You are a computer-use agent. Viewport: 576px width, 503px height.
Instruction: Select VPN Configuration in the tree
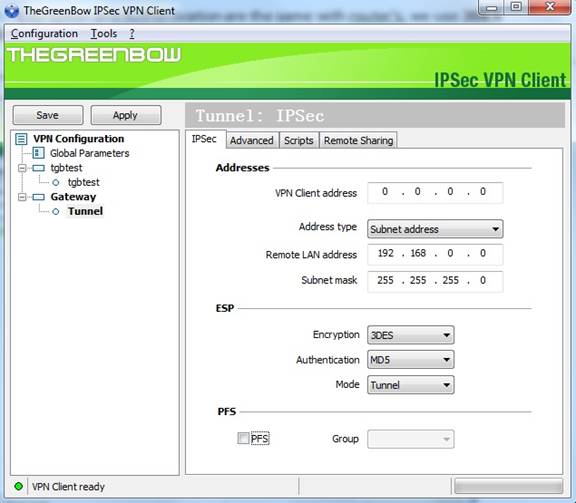[79, 139]
